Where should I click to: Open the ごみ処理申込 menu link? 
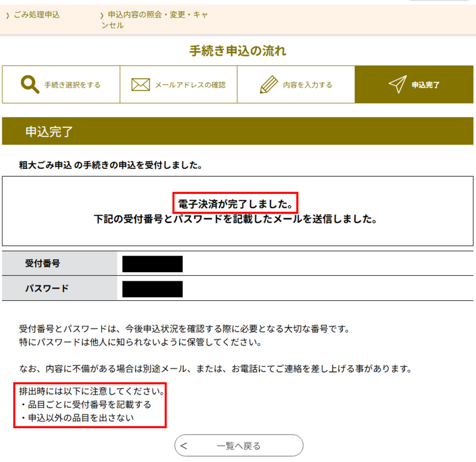(37, 14)
